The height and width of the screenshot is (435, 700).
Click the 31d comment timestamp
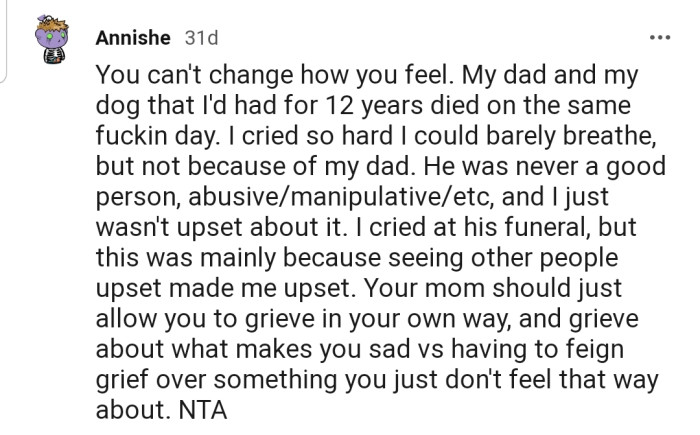tap(201, 38)
